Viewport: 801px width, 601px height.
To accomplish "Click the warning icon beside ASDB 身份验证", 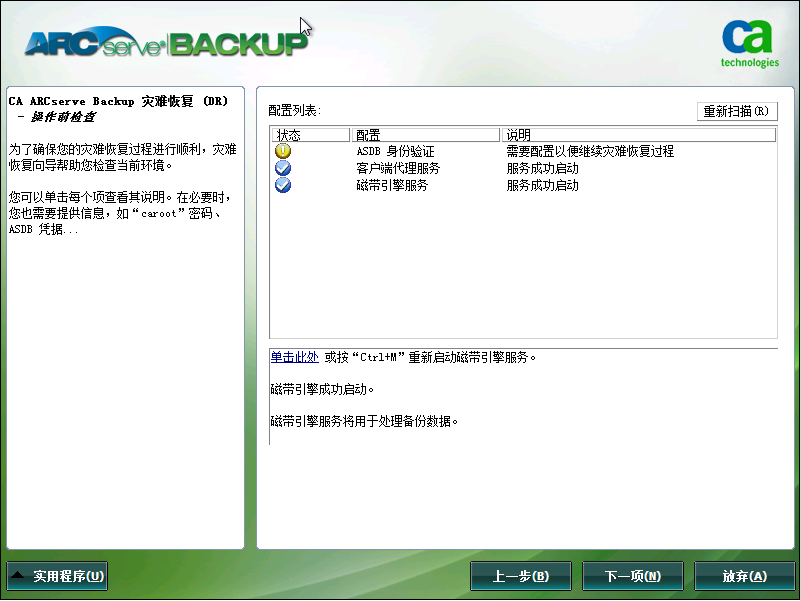I will 285,151.
